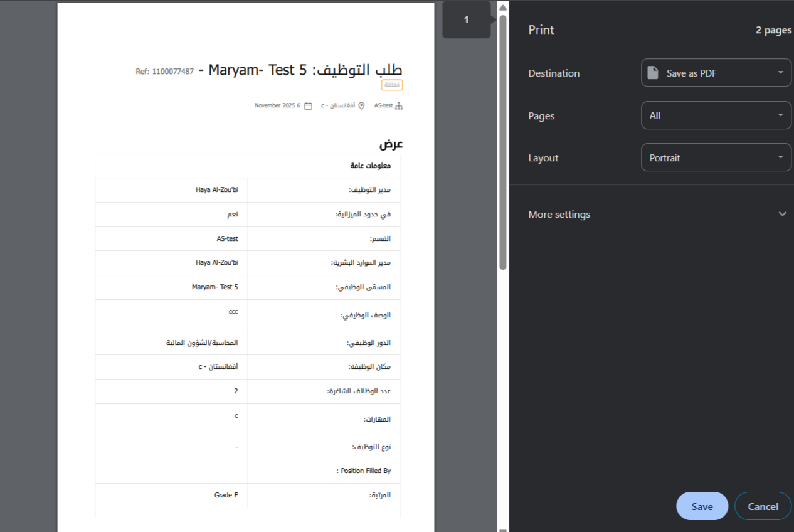
Task: Select the Position Filled By row label
Action: (x=365, y=471)
